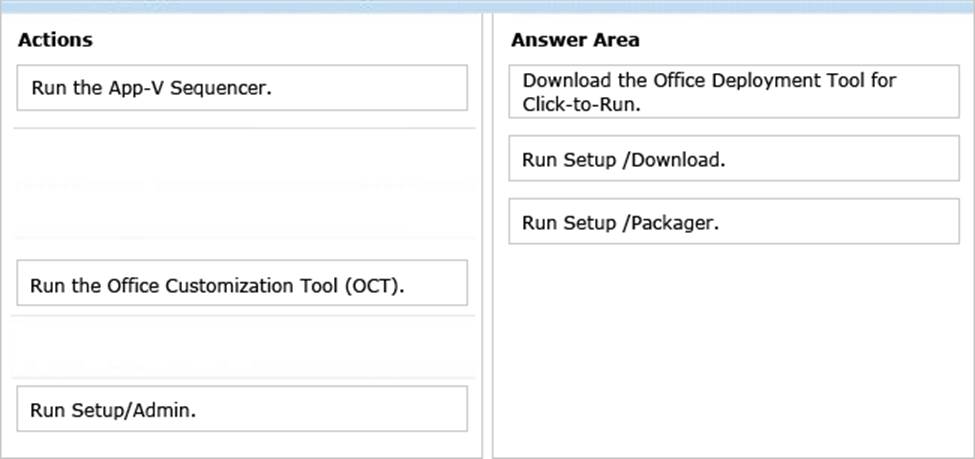Click the separator line under App-V Sequencer action
This screenshot has width=975, height=459.
click(x=244, y=128)
